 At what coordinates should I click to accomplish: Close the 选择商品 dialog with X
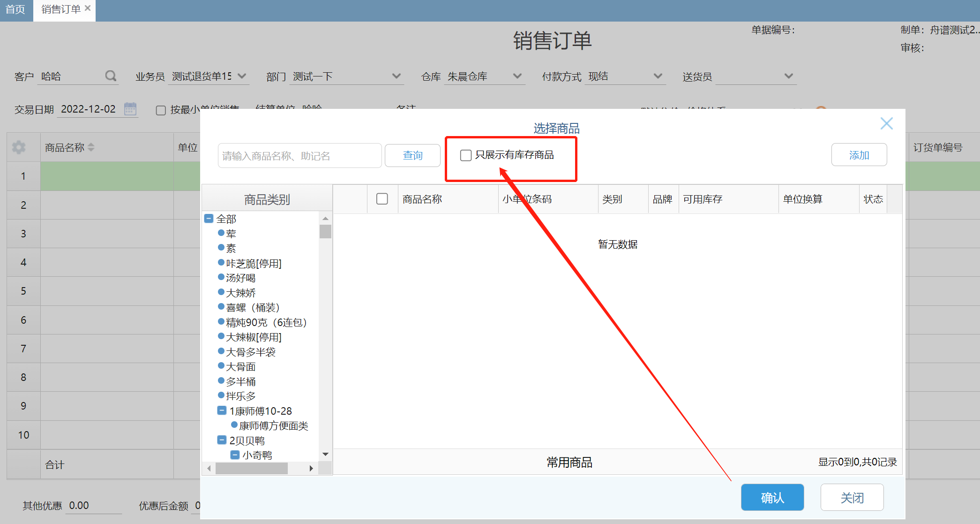coord(886,123)
